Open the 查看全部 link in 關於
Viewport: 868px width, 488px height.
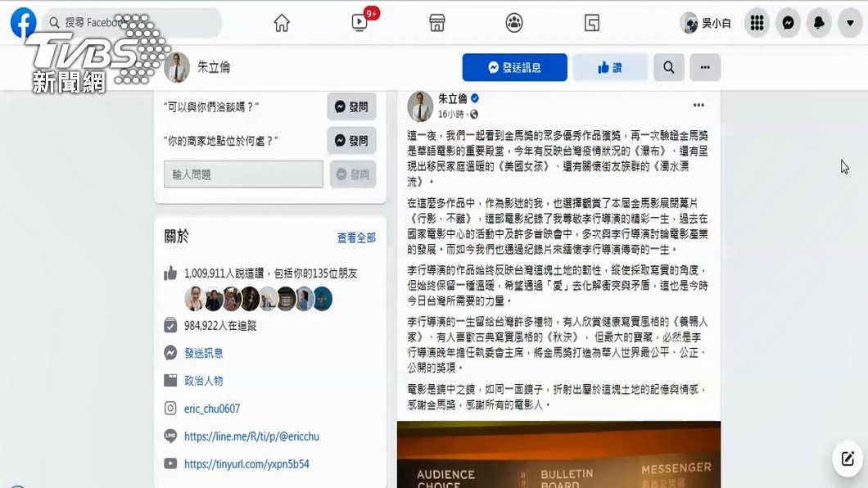pos(356,238)
